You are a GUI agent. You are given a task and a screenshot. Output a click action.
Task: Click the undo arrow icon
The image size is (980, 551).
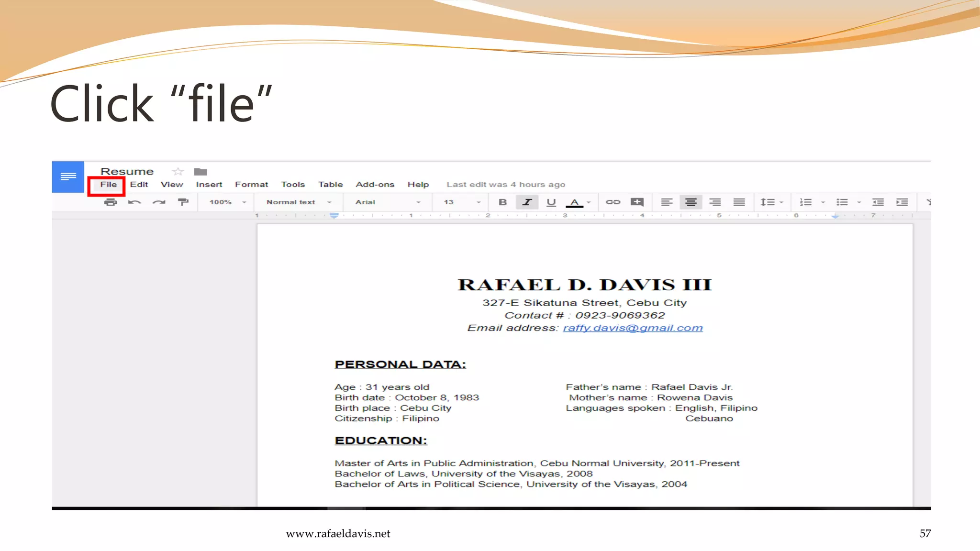[x=134, y=202]
